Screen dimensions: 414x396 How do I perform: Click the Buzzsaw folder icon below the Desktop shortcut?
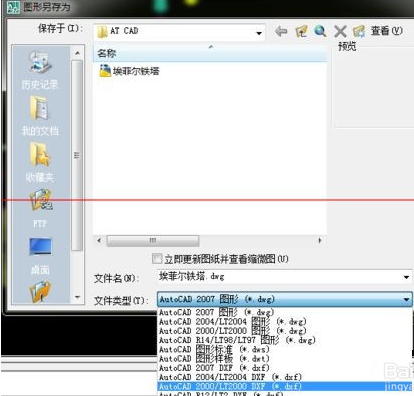40,292
